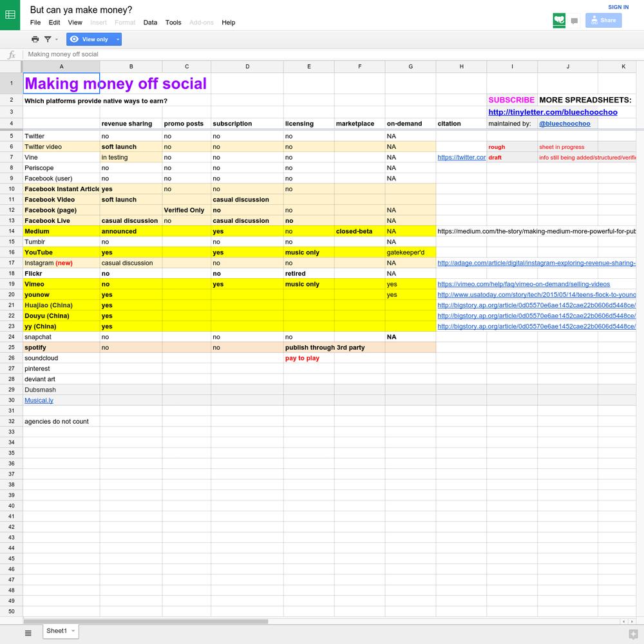Open the bigstory.ap.org link in Huajiao row
The image size is (644, 644).
coord(536,305)
